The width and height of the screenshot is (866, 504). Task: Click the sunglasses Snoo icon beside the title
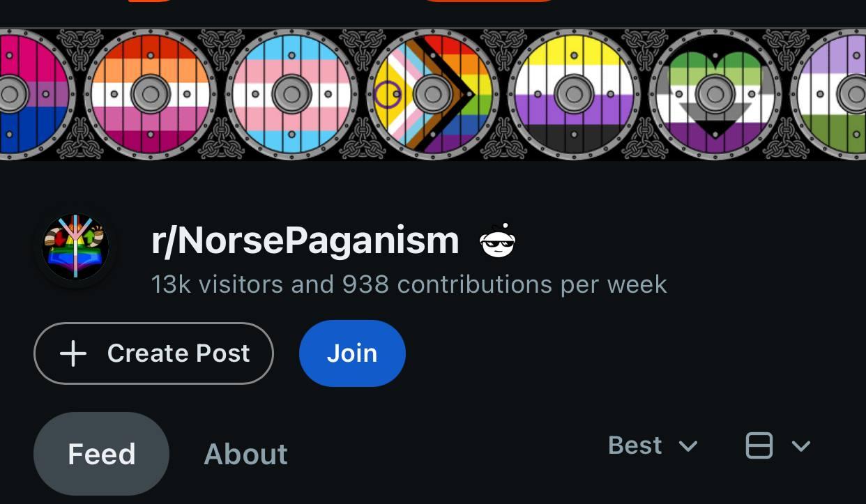498,241
